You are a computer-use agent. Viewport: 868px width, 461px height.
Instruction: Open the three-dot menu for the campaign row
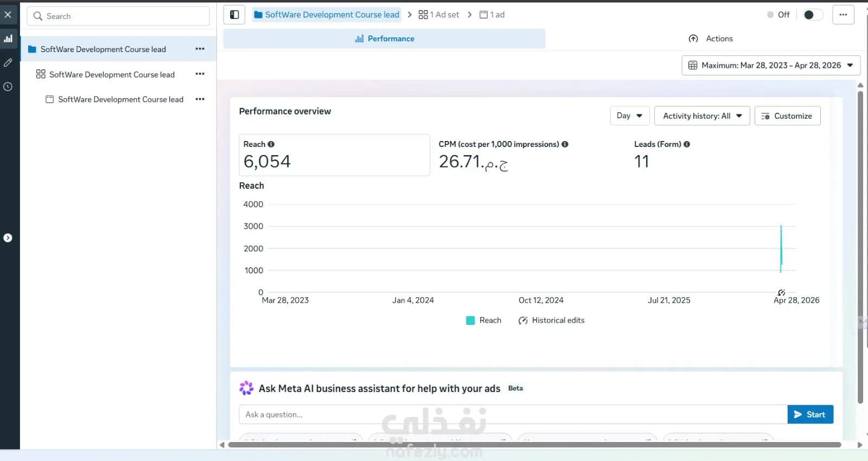pyautogui.click(x=200, y=49)
